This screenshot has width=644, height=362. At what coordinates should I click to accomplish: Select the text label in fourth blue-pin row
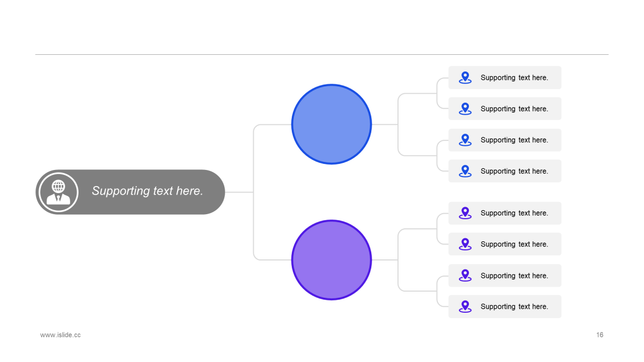(514, 171)
